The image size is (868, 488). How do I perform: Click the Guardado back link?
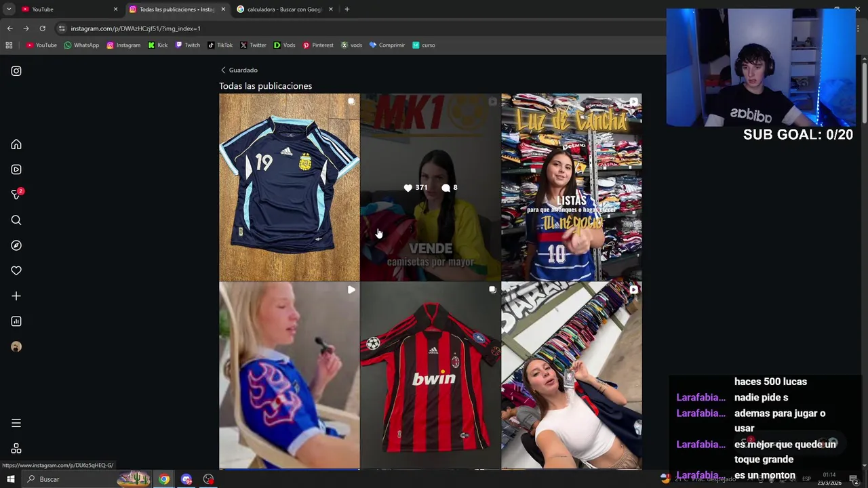tap(243, 70)
